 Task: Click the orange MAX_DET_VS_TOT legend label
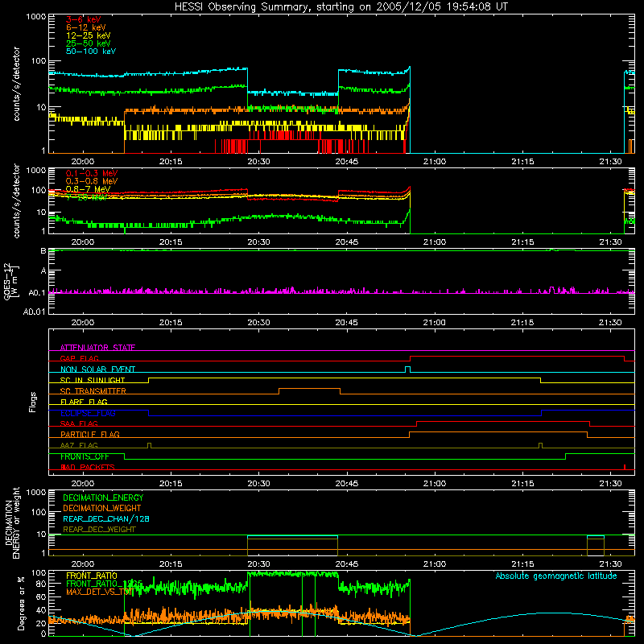[x=98, y=592]
